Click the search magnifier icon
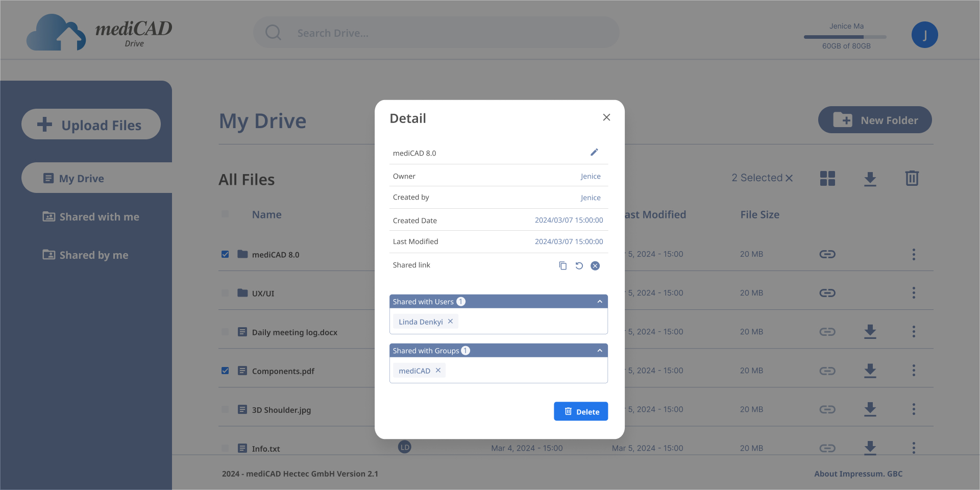The height and width of the screenshot is (490, 980). [x=274, y=33]
